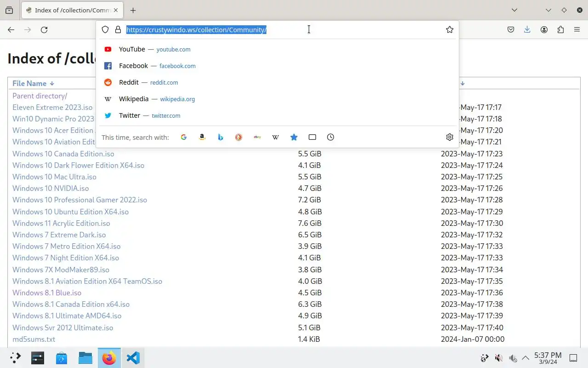Sort arrow in the Date column header

463,84
